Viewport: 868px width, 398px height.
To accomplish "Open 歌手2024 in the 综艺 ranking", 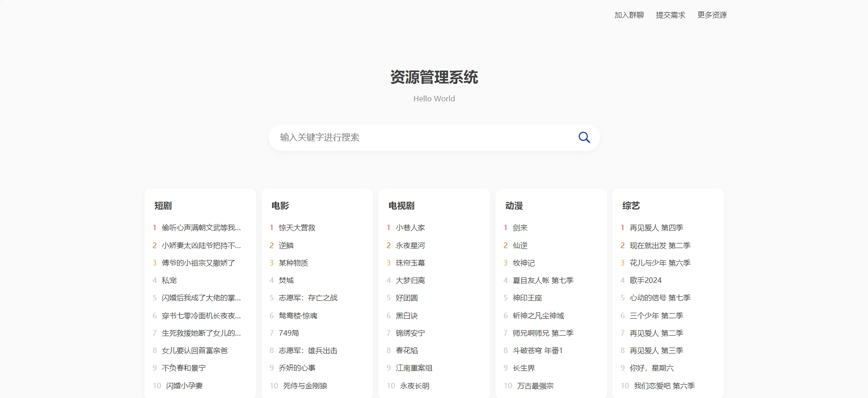I will click(645, 280).
